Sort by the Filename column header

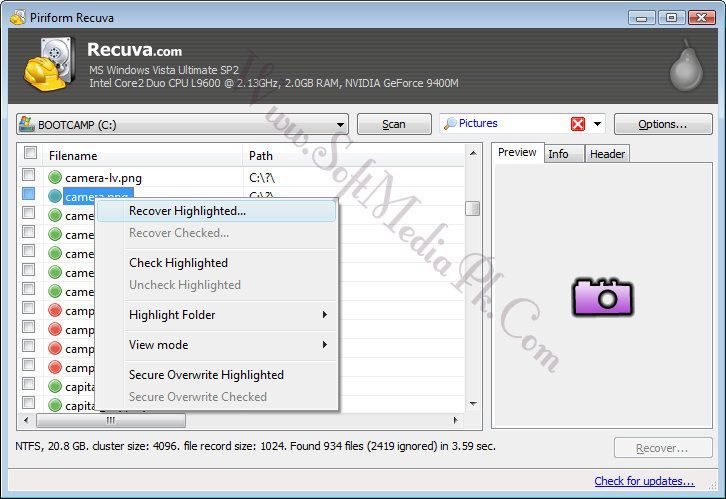pyautogui.click(x=143, y=156)
